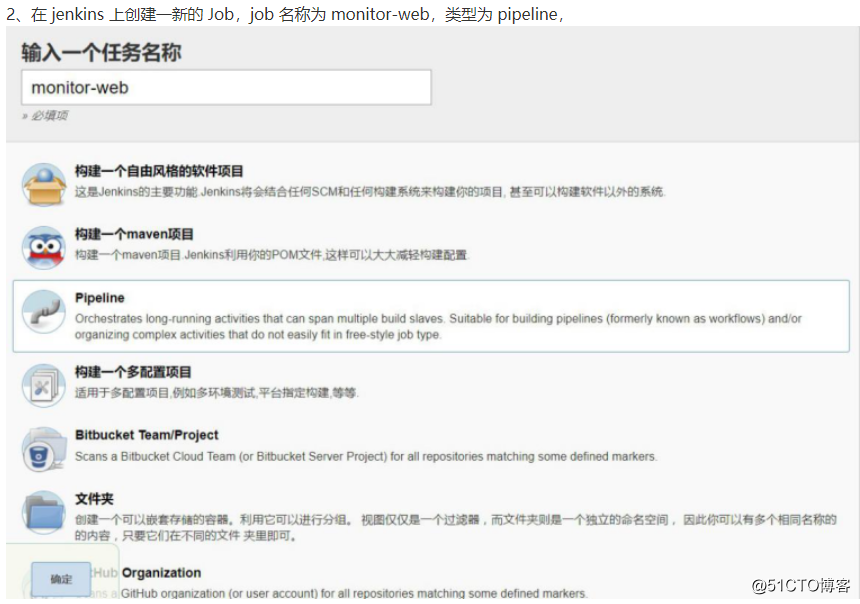This screenshot has height=604, width=860.
Task: Click the 输入一个任务名称 heading
Action: [x=101, y=53]
